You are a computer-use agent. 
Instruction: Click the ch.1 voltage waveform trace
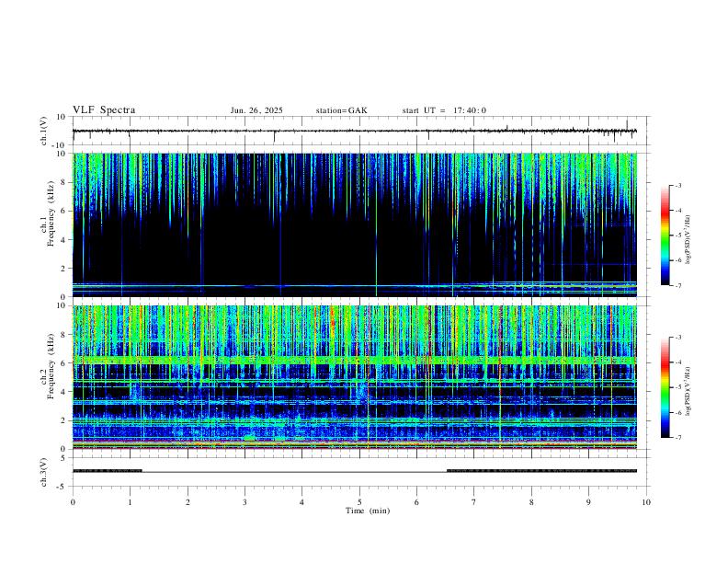pos(354,131)
